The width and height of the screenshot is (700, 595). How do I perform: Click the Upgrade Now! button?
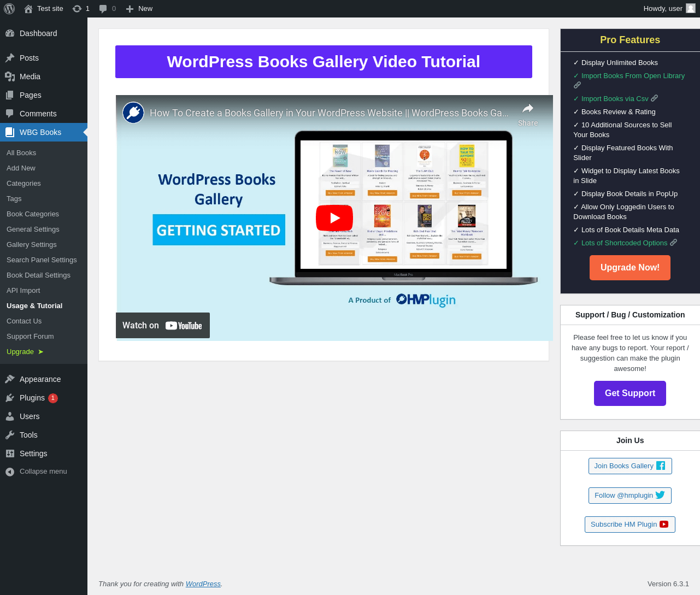(x=630, y=268)
